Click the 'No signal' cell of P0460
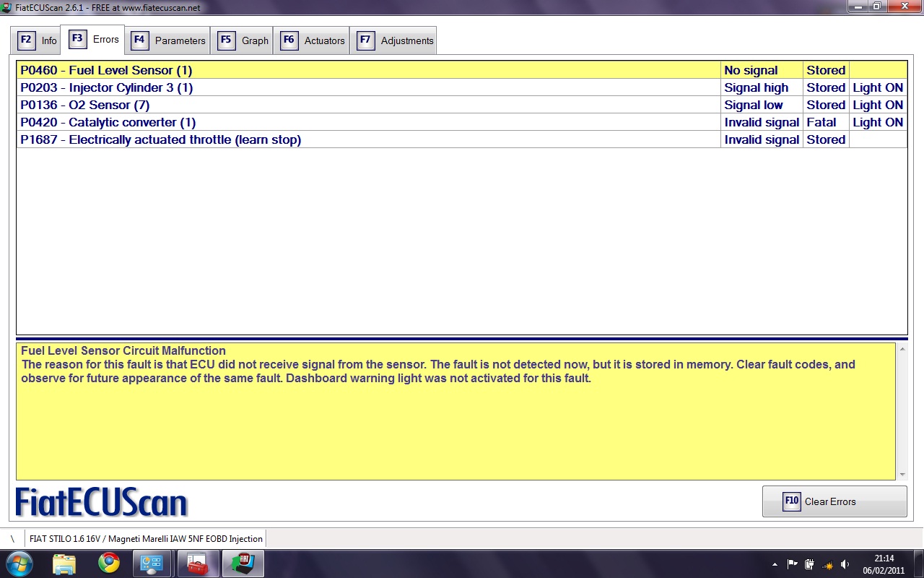The height and width of the screenshot is (578, 924). (x=762, y=70)
